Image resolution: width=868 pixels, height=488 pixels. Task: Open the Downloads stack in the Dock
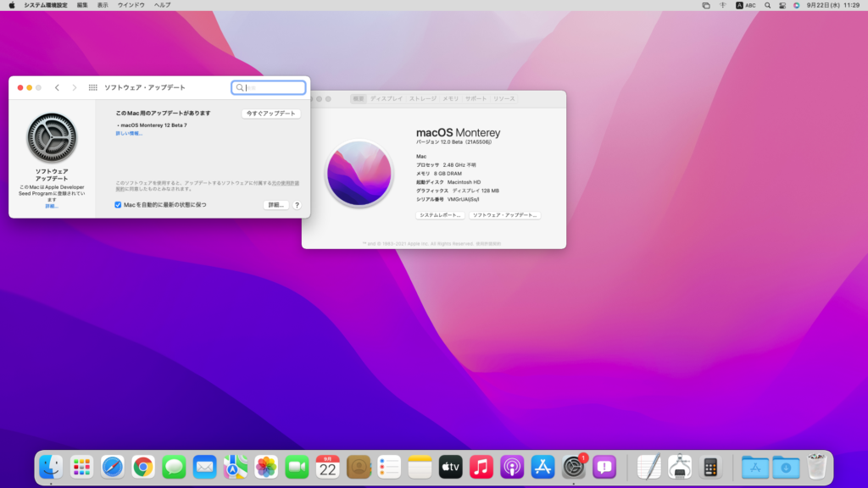[786, 466]
